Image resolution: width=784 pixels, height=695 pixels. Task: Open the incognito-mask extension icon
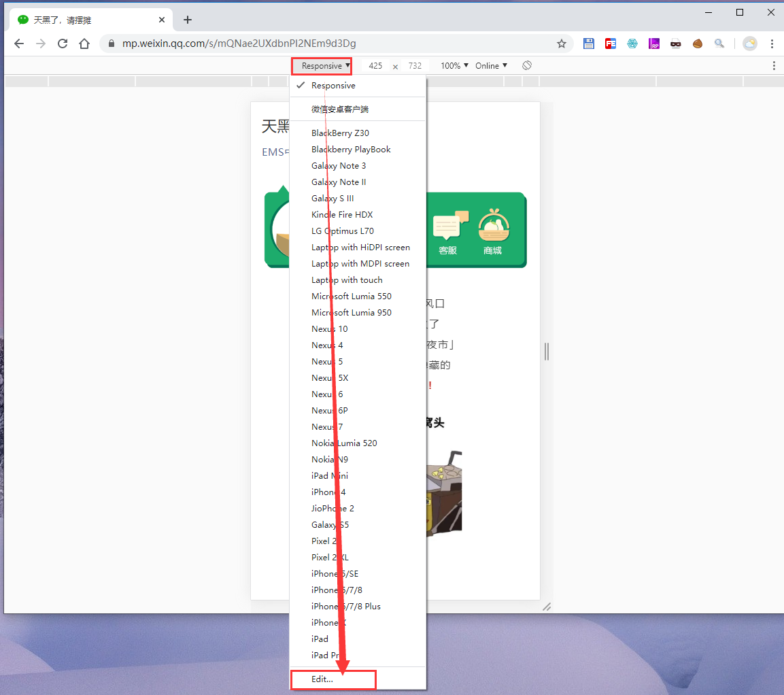click(675, 44)
